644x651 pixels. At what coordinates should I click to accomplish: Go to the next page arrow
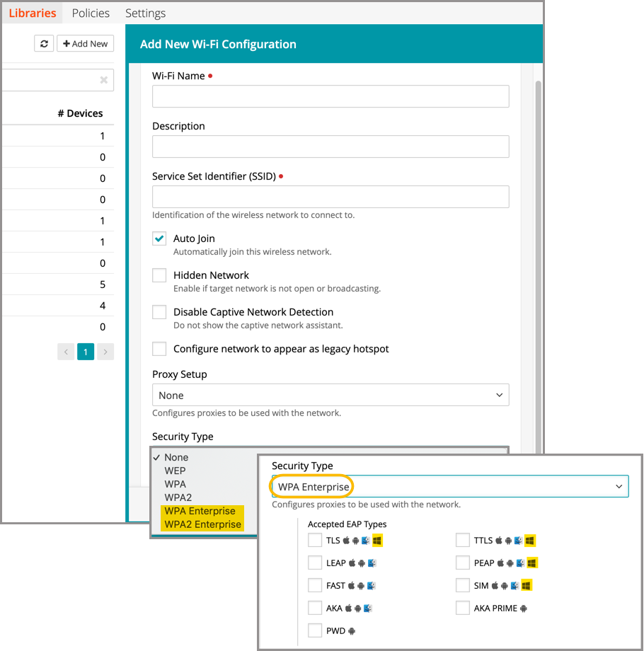click(105, 352)
